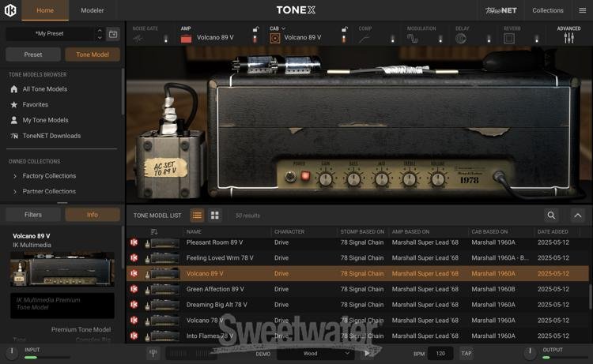This screenshot has width=593, height=364.
Task: Open the demo loop Wood dropdown
Action: (315, 354)
